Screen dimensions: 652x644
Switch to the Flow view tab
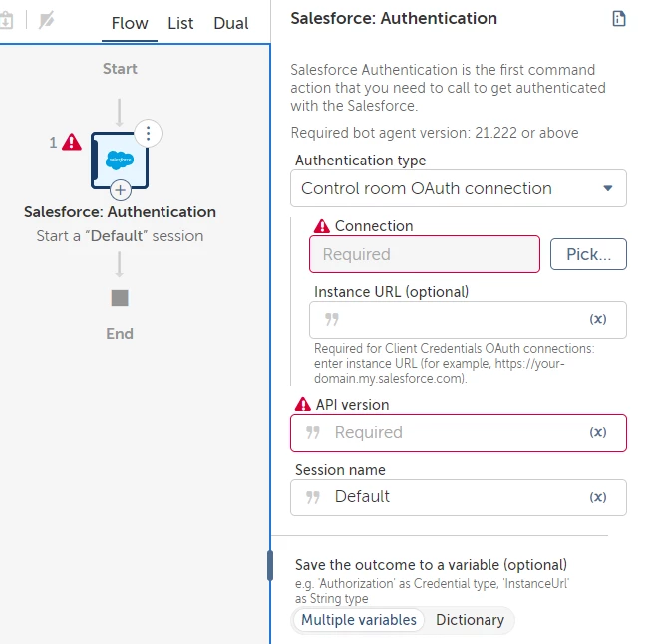coord(130,23)
